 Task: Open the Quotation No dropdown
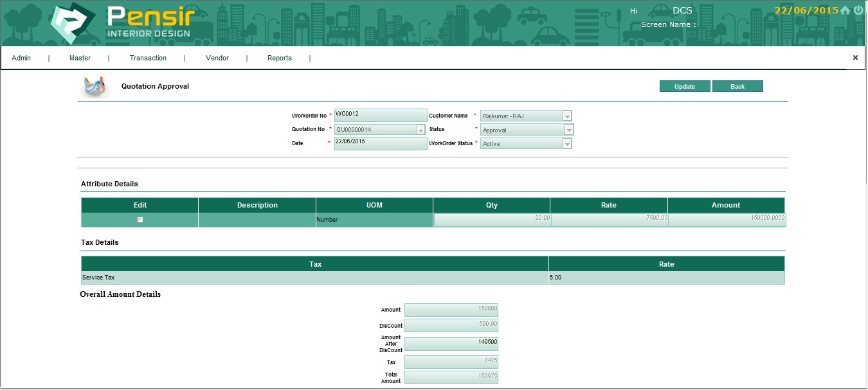420,130
